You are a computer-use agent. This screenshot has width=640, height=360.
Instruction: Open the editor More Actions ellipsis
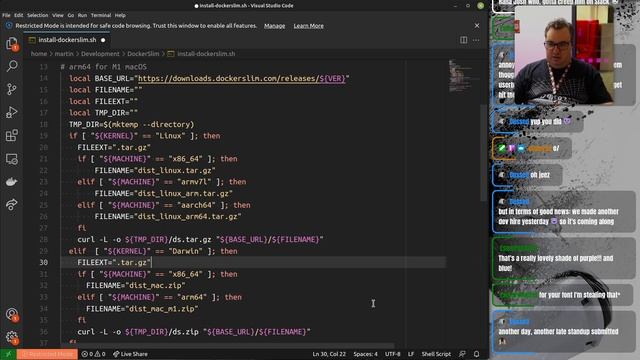pos(476,40)
